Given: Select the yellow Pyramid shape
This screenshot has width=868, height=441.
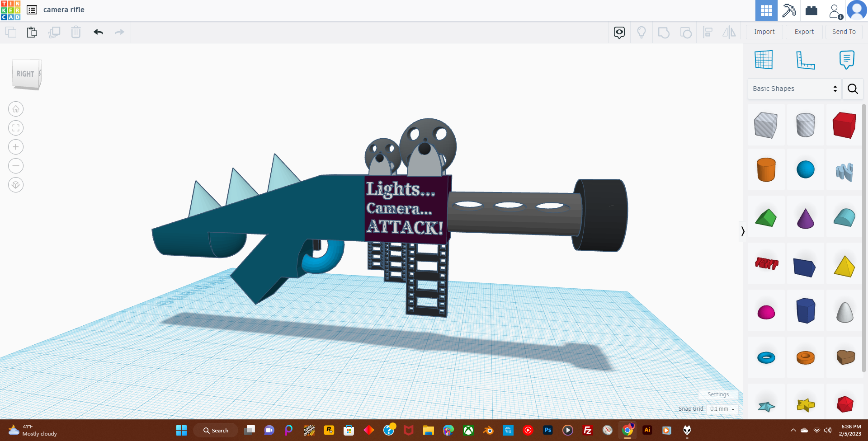Looking at the screenshot, I should tap(844, 267).
